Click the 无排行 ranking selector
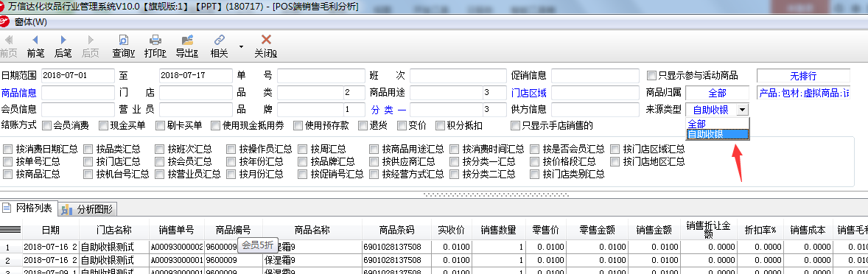This screenshot has width=868, height=274. click(802, 76)
